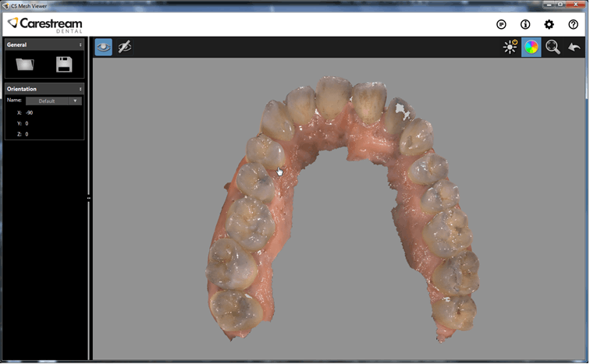
Task: Save the mesh with the floppy disk icon
Action: pos(64,64)
